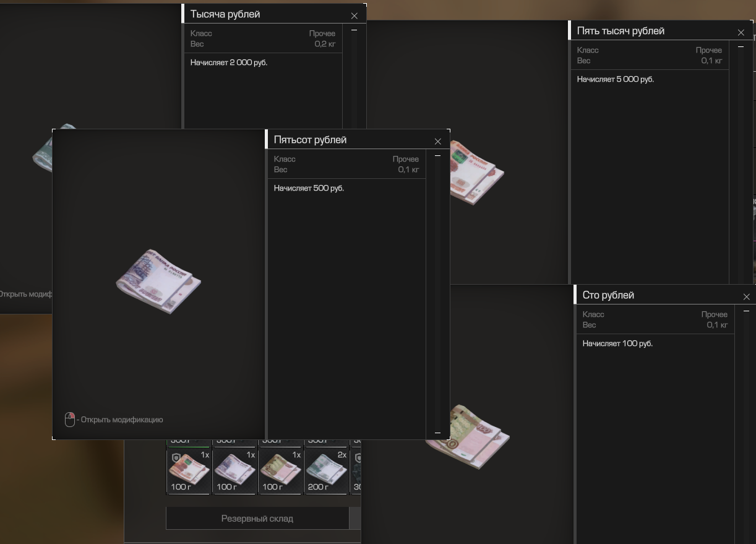The height and width of the screenshot is (544, 756).
Task: Click the 5000 ruble banknote preview model
Action: 477,172
